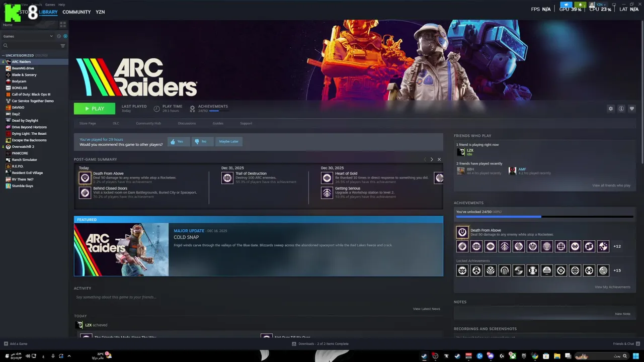Open the Games menu in the menu bar
The height and width of the screenshot is (362, 644).
(x=50, y=5)
